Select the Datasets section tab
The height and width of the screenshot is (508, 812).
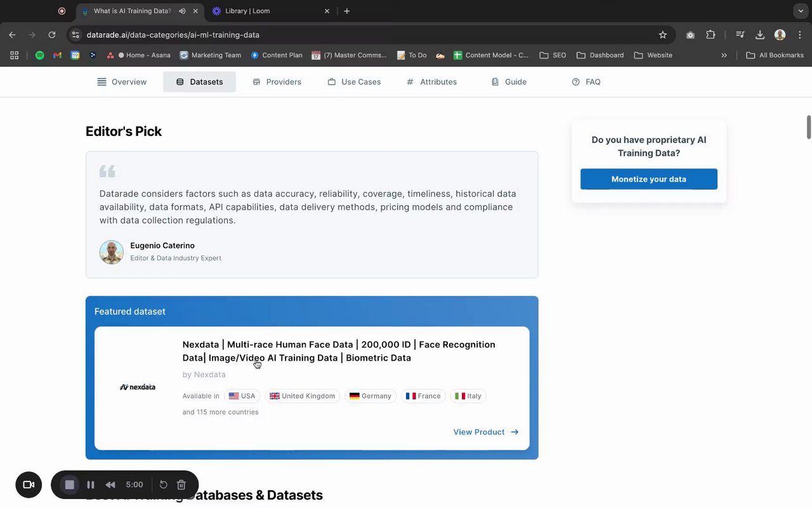point(199,82)
